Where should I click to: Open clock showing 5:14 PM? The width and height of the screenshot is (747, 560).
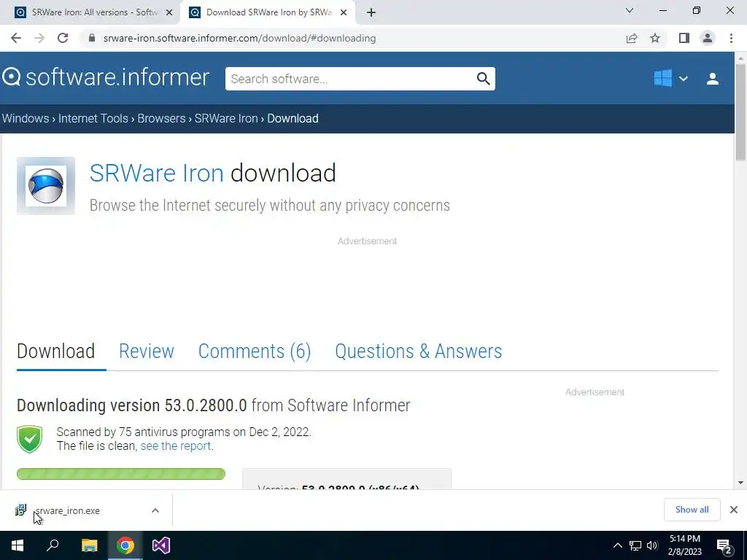684,545
